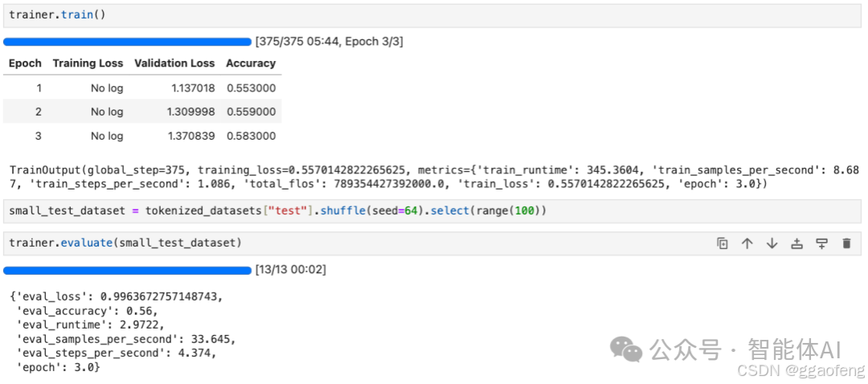Select the Accuracy column header
The image size is (868, 384).
coord(251,63)
